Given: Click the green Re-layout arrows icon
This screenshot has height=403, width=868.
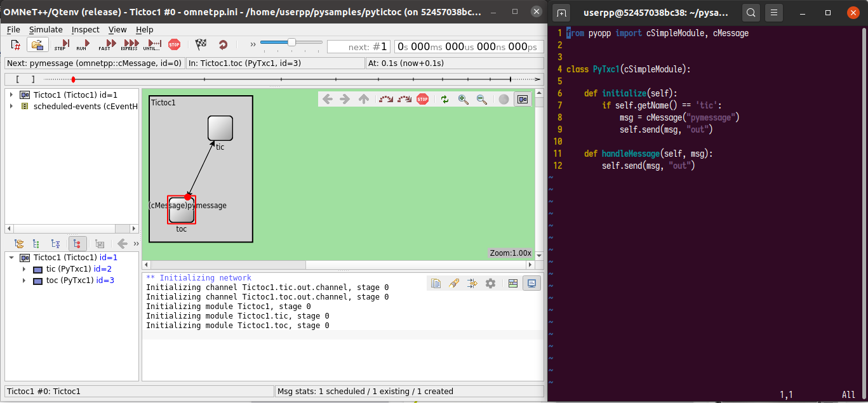Looking at the screenshot, I should pos(444,99).
